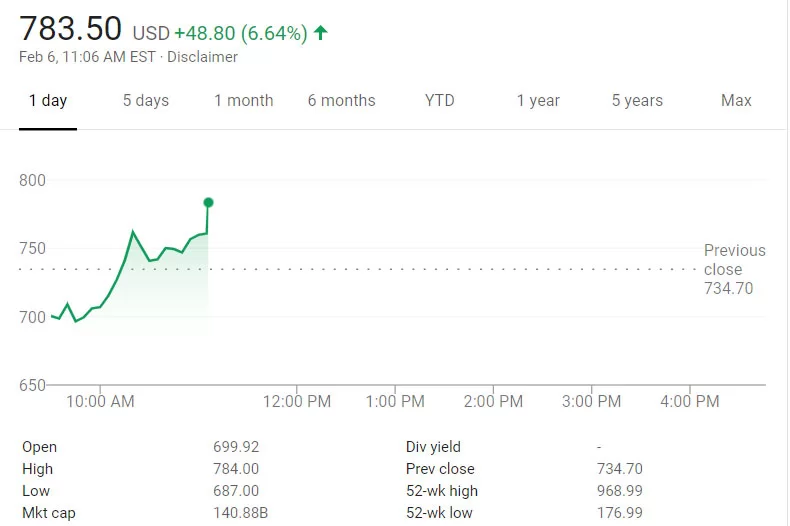Screen dimensions: 790x526
Task: Select the 1 day tab
Action: coord(48,100)
